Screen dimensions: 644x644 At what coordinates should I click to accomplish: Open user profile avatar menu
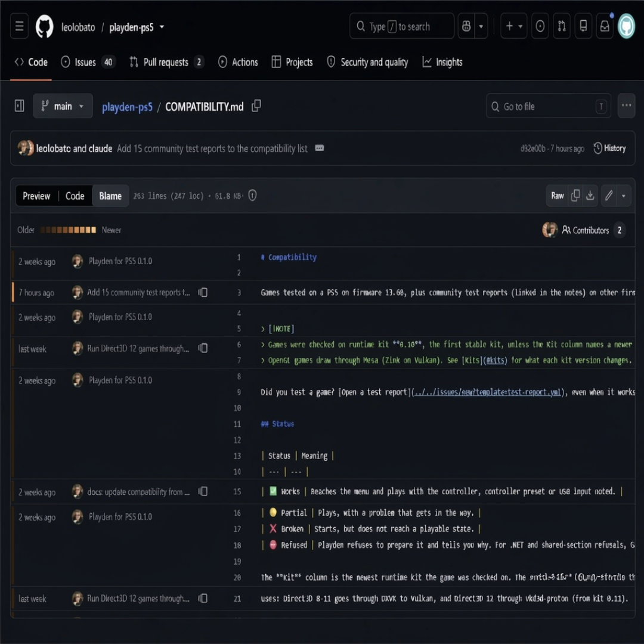626,26
